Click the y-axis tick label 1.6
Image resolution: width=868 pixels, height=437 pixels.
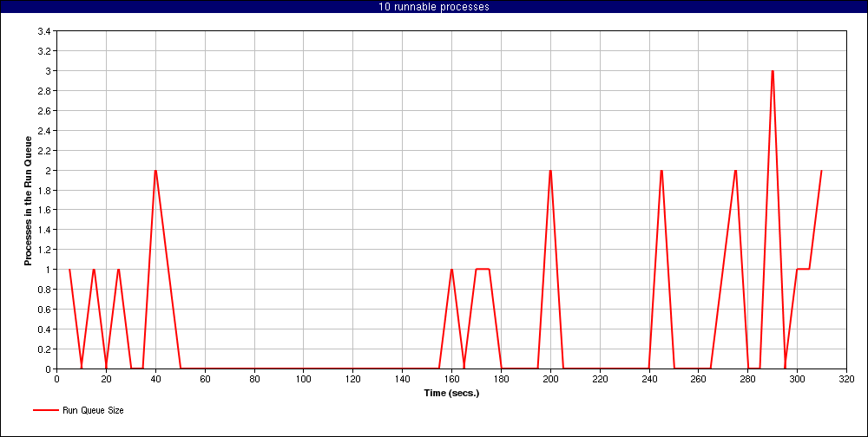[x=45, y=210]
